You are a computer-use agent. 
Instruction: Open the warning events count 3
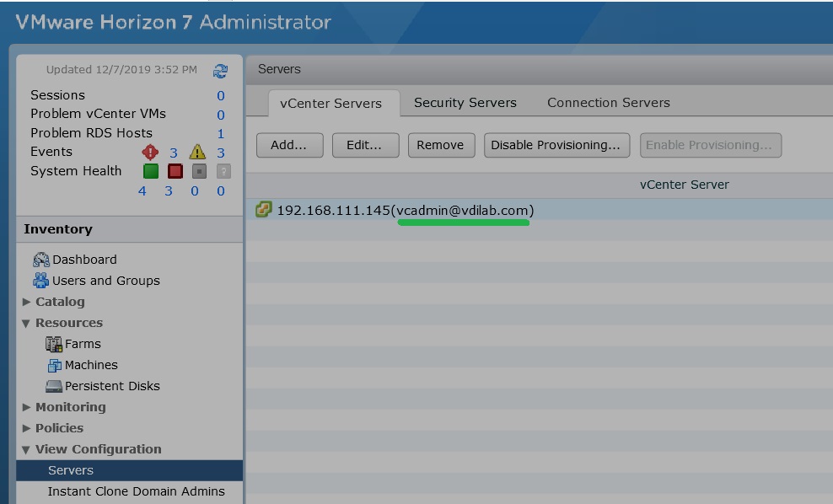tap(220, 153)
